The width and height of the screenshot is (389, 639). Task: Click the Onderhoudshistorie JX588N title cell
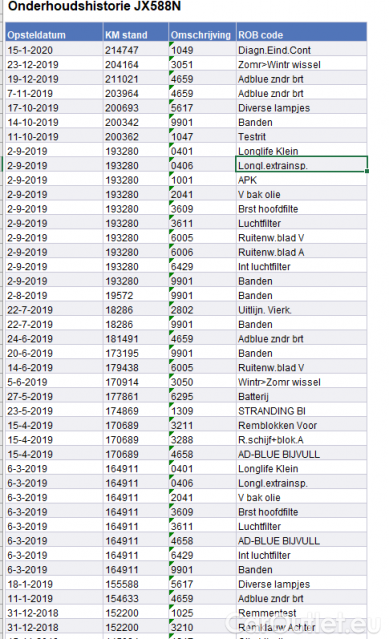95,6
